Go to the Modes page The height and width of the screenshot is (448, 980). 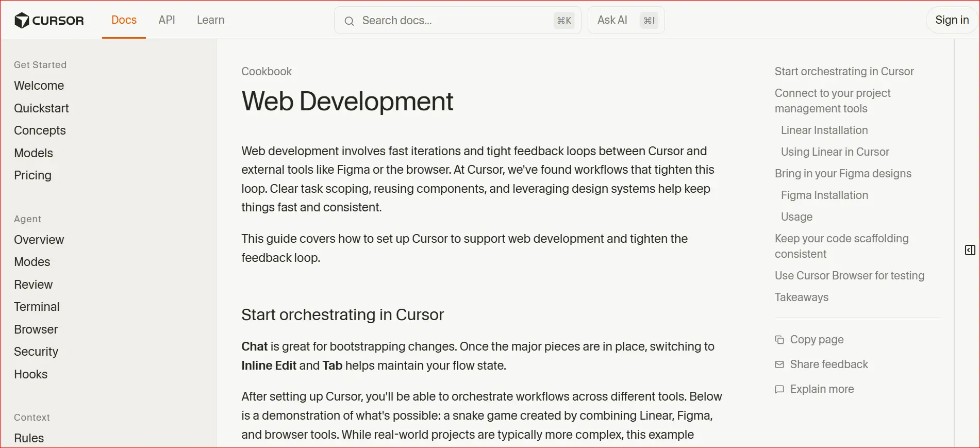coord(32,262)
